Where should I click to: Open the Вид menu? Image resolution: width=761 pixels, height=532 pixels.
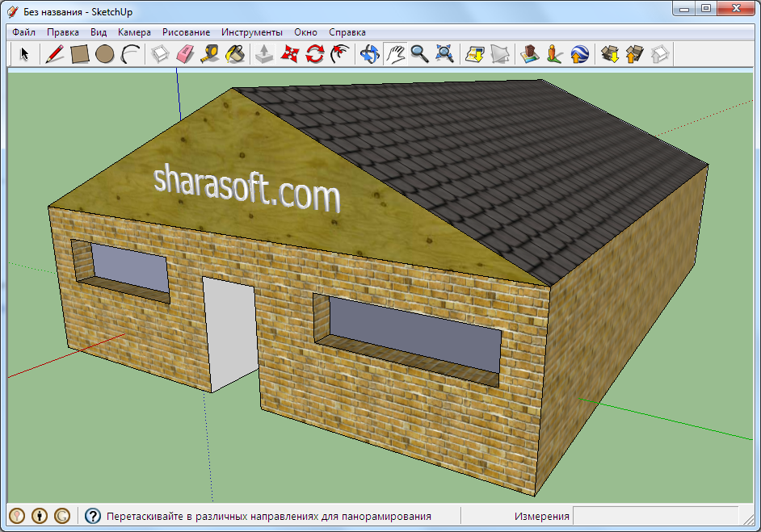click(x=99, y=32)
